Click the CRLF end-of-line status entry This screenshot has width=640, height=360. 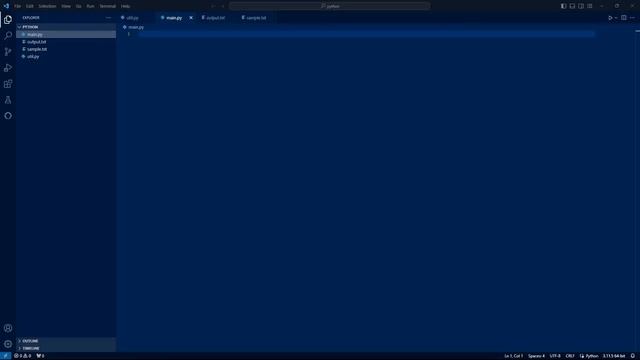coord(570,356)
